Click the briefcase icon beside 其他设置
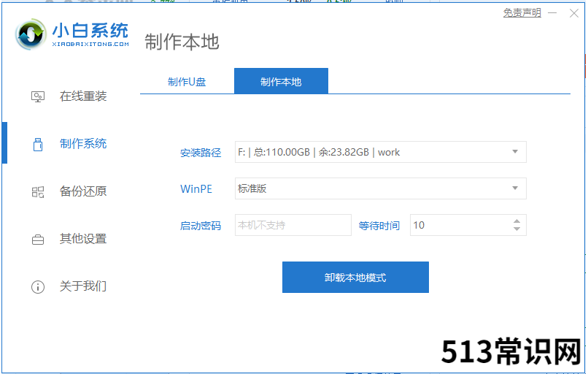This screenshot has width=588, height=374. pyautogui.click(x=38, y=239)
